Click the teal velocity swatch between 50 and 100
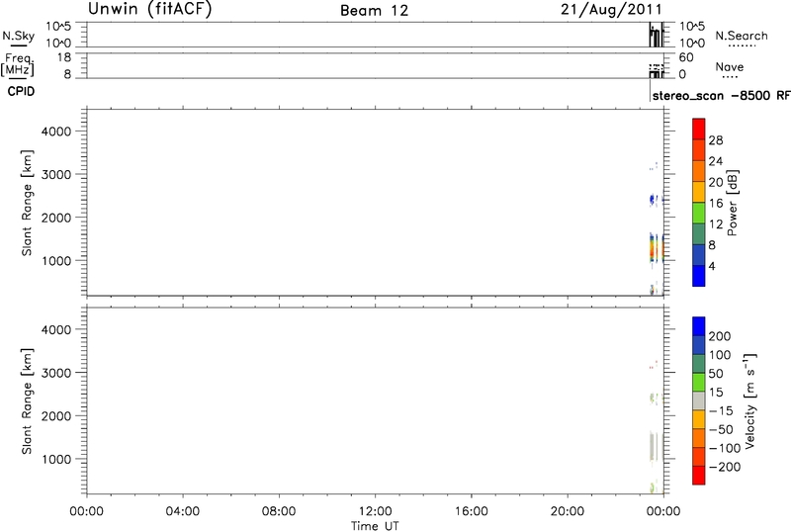 coord(699,364)
